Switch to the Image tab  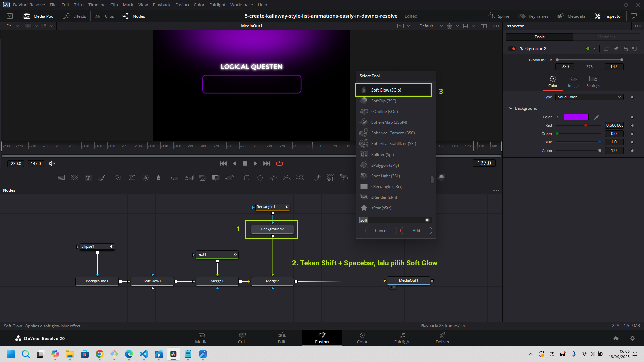pyautogui.click(x=573, y=81)
